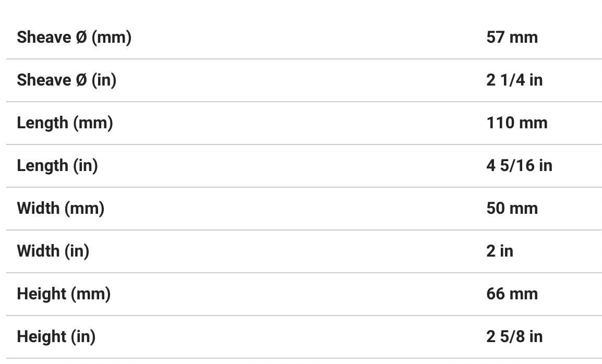The image size is (602, 364).
Task: Click the Height (mm) label
Action: click(x=64, y=294)
